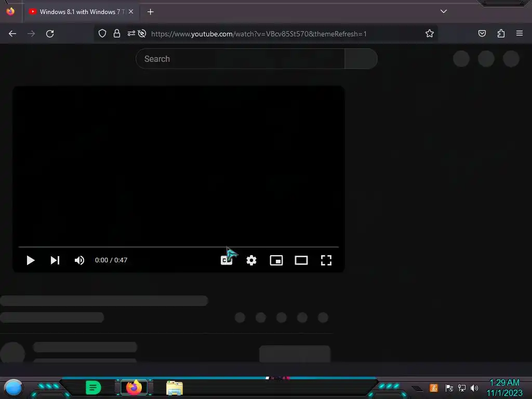Open the clock showing 1:29 AM

[504, 388]
